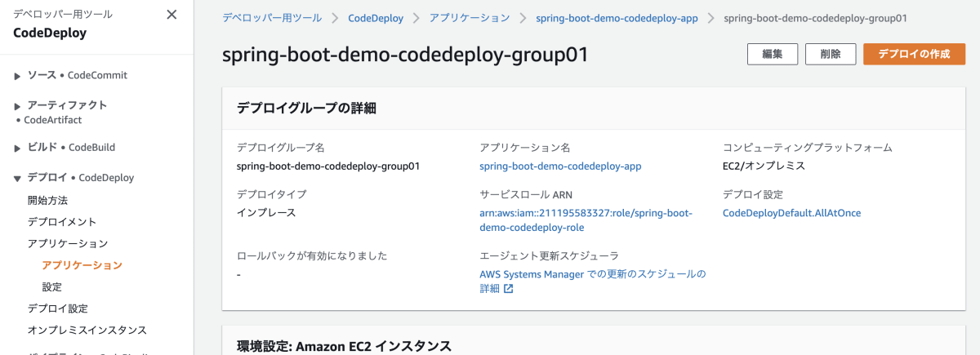The height and width of the screenshot is (355, 980).
Task: Click the 編集 button
Action: click(773, 54)
